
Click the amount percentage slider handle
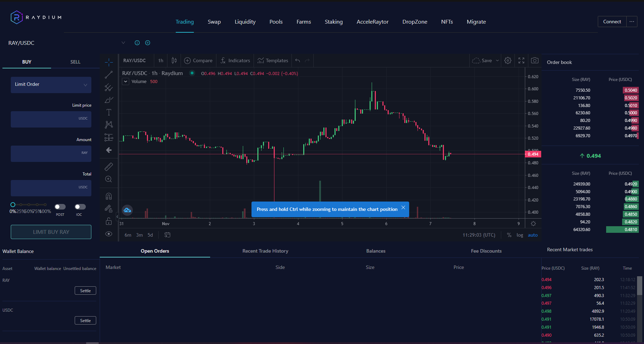coord(13,205)
